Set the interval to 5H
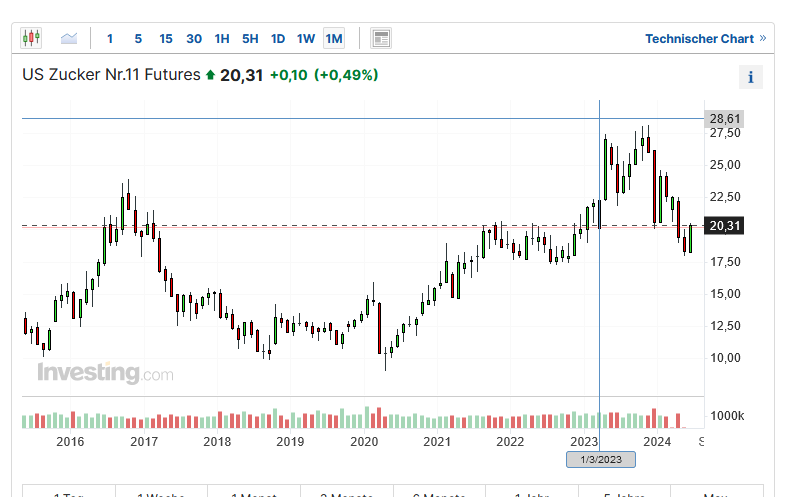 250,39
